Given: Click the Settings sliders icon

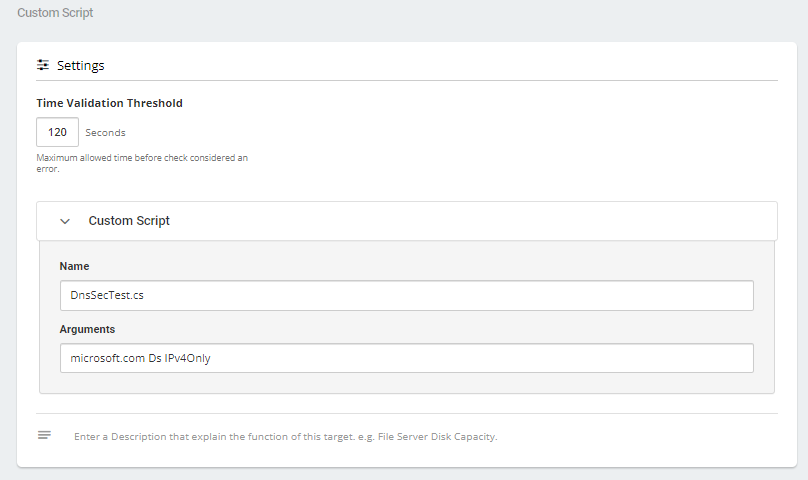Looking at the screenshot, I should click(43, 65).
